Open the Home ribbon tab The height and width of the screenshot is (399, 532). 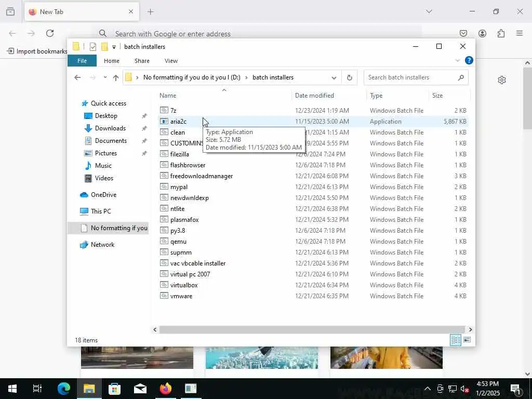(112, 61)
